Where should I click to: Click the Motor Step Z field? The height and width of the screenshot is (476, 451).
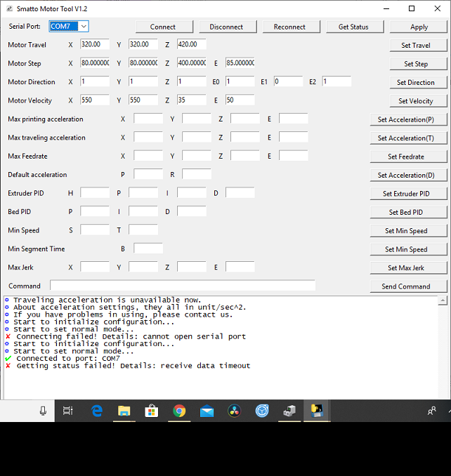192,63
